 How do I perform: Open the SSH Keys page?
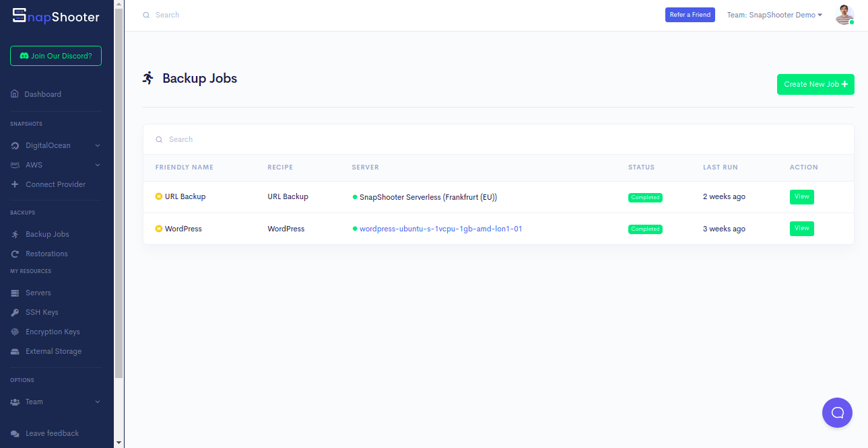[42, 312]
